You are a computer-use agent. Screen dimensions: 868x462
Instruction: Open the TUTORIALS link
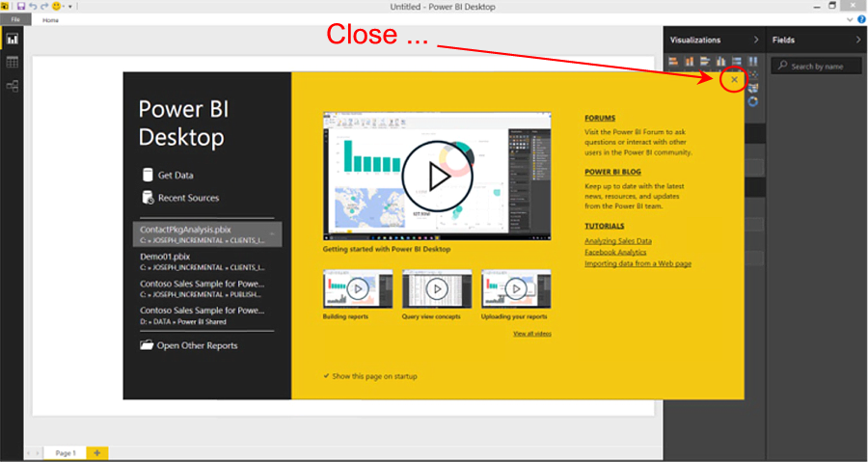(605, 226)
